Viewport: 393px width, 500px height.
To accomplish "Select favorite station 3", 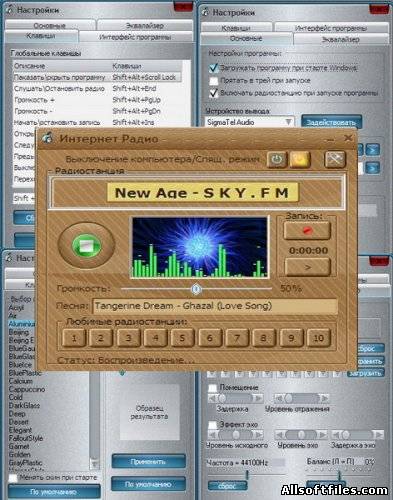I will pyautogui.click(x=128, y=338).
